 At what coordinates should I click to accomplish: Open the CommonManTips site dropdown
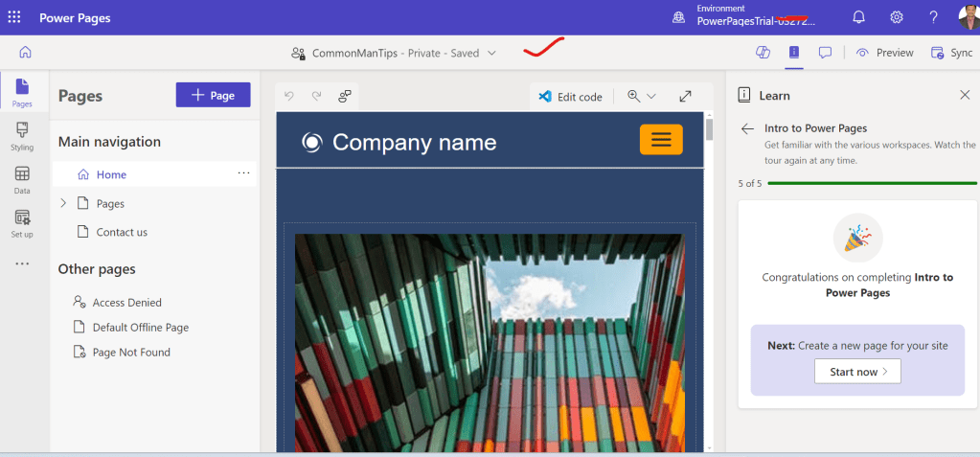491,54
